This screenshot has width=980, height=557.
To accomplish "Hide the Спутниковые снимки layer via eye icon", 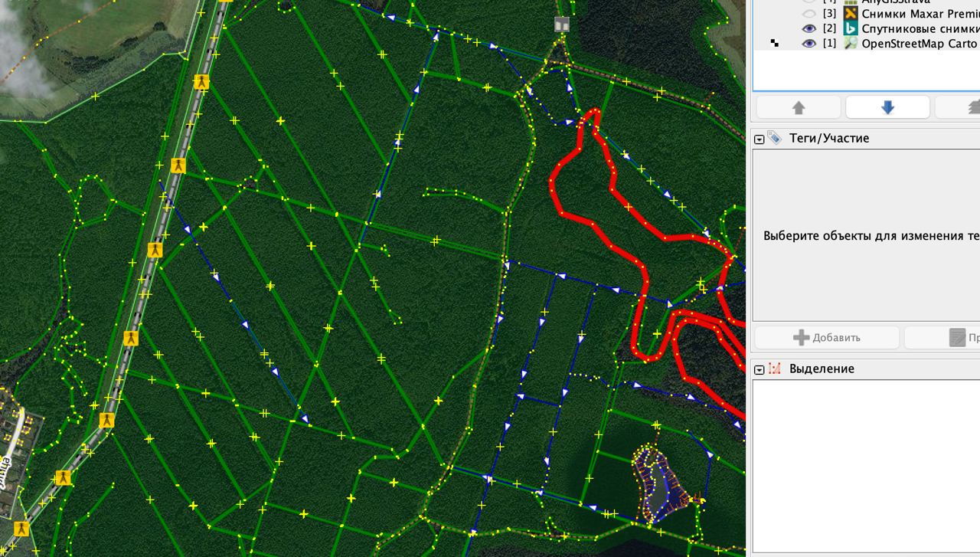I will [808, 28].
